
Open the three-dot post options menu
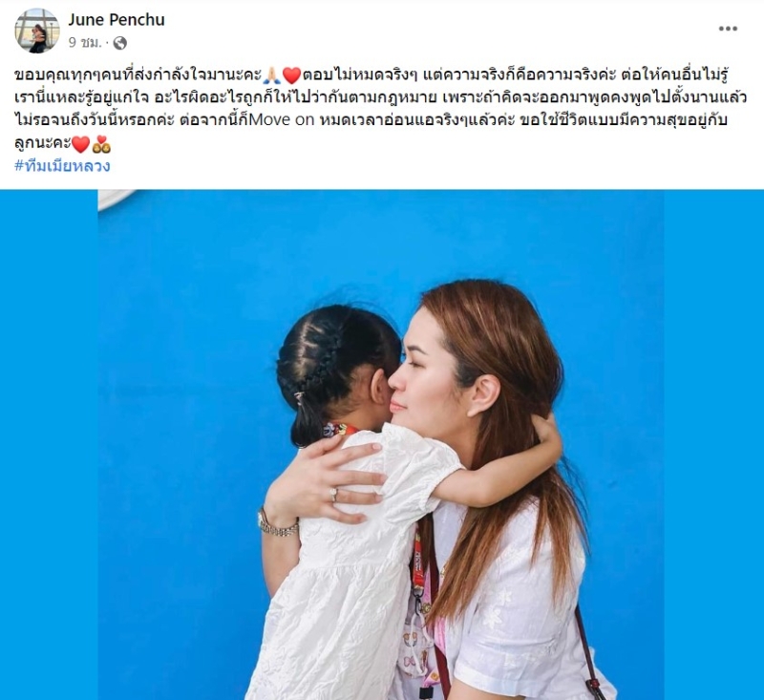pyautogui.click(x=728, y=29)
